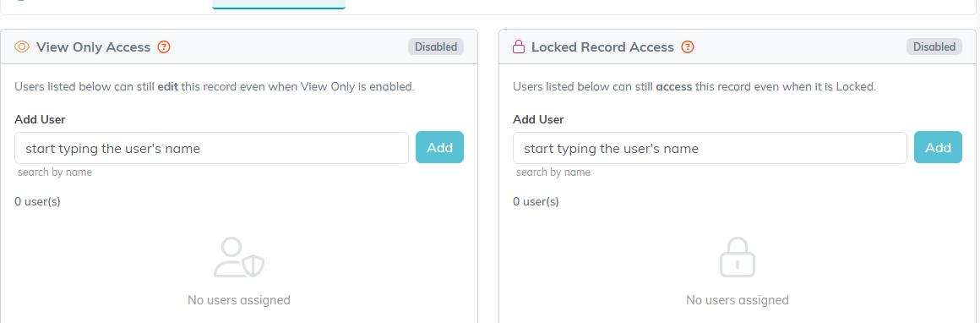
Task: Click 'search by name' hint in Locked Record panel
Action: click(553, 172)
